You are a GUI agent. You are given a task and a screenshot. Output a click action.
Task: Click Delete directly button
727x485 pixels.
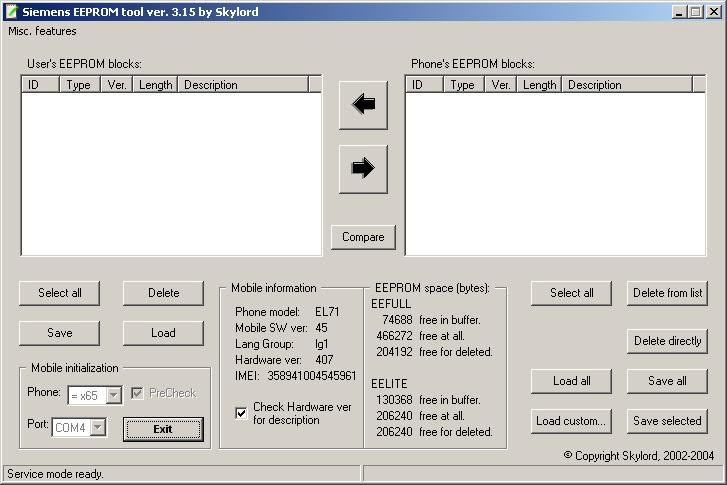pos(667,341)
